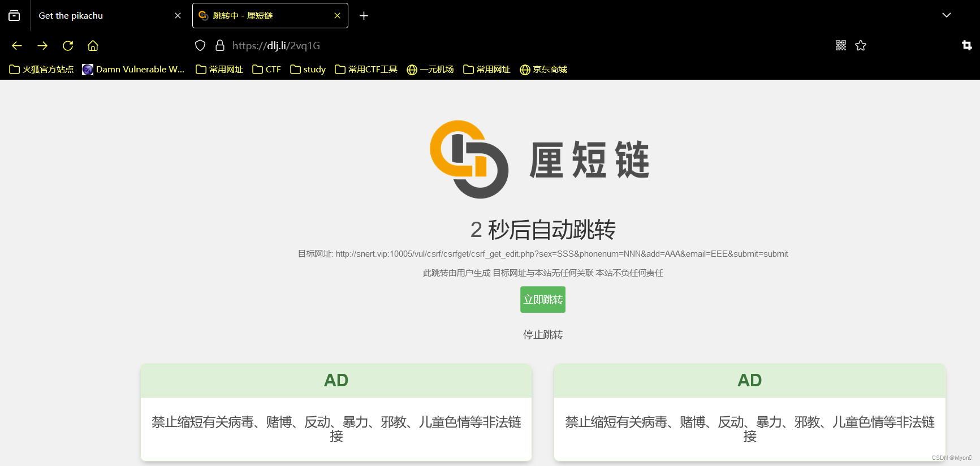Open the first 常用网址 bookmark folder
This screenshot has height=466, width=980.
coord(219,70)
